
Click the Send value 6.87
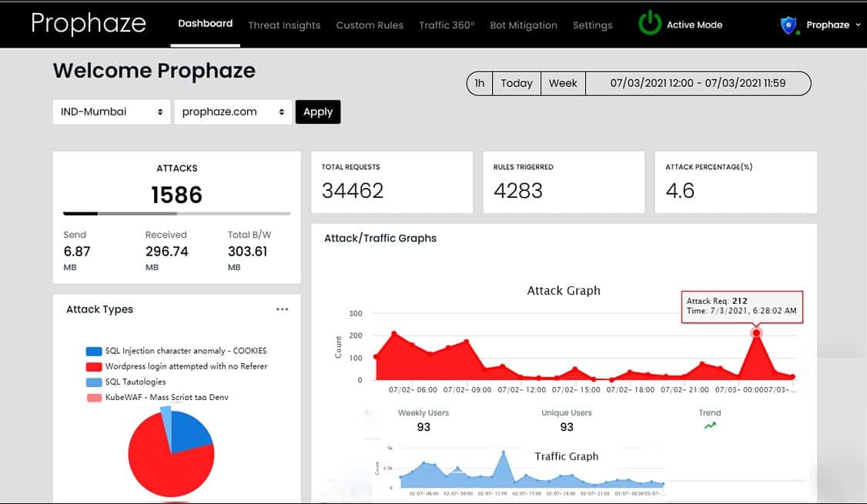click(x=77, y=252)
